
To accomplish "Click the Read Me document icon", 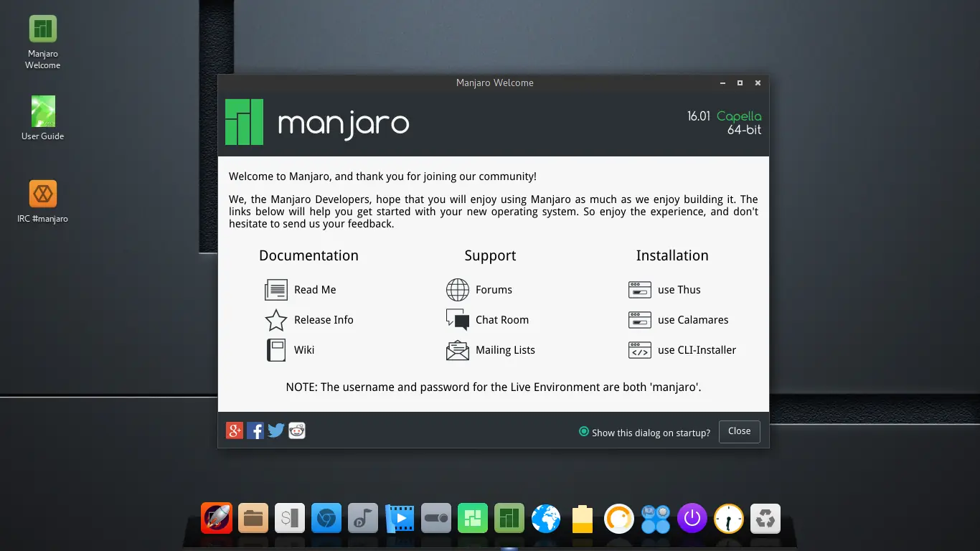I will (276, 290).
